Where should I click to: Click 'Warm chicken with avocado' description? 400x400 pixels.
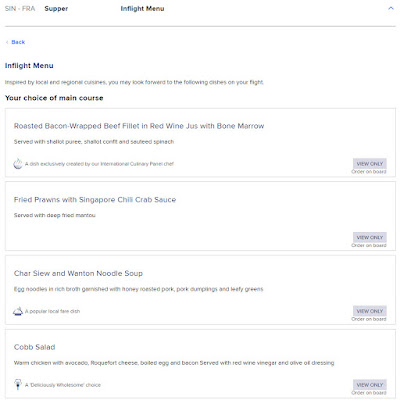pyautogui.click(x=174, y=363)
